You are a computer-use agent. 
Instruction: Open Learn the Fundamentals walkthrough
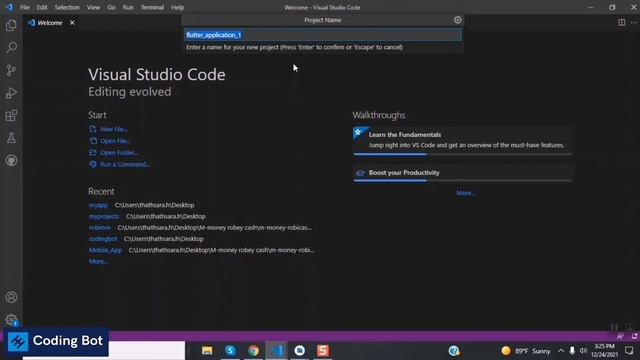click(x=462, y=140)
